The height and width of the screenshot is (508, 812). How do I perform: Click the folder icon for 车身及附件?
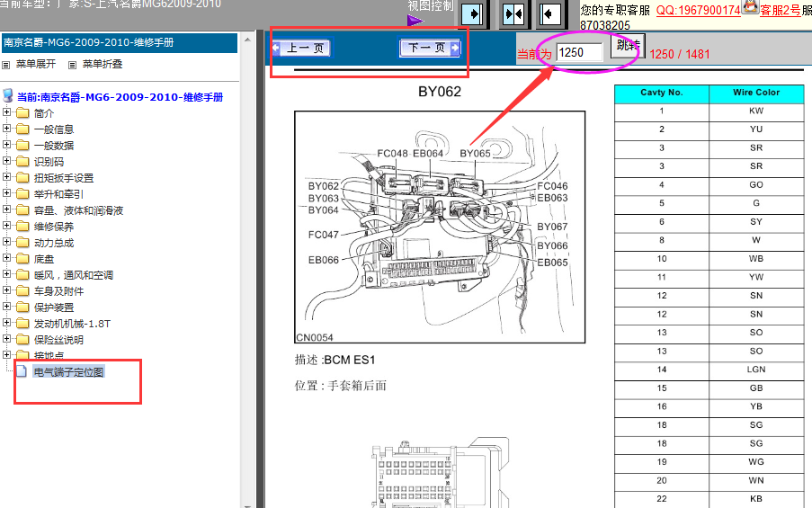point(22,291)
